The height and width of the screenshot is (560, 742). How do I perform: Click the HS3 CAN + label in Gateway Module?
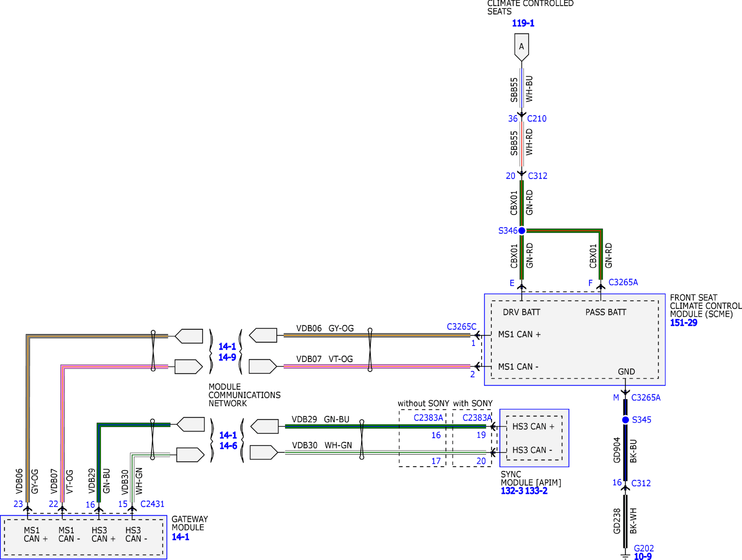[x=103, y=535]
